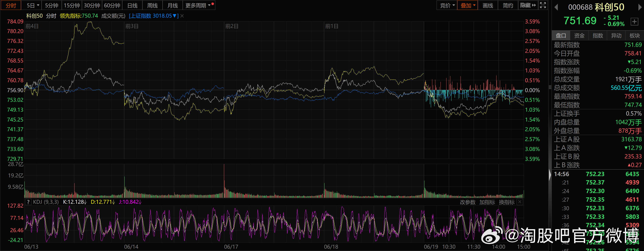The height and width of the screenshot is (251, 644).
Task: Hide side panel with 隐藏 button
Action: [528, 5]
